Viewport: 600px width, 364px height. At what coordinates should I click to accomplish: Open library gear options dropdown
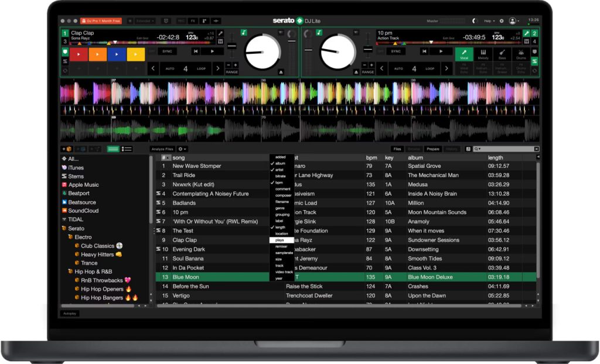coord(182,149)
